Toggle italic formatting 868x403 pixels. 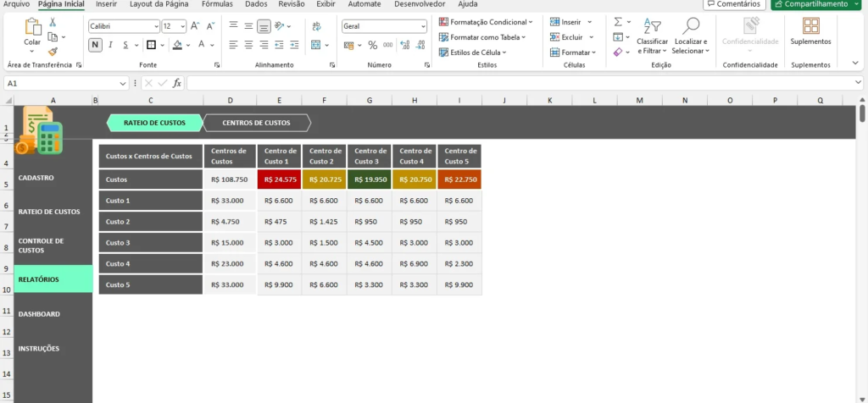click(x=110, y=45)
